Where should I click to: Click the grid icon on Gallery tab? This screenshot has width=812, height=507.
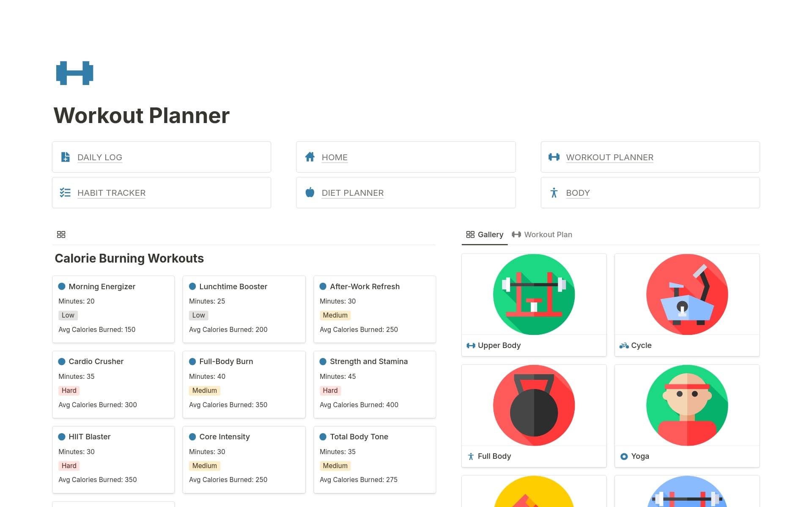[470, 234]
